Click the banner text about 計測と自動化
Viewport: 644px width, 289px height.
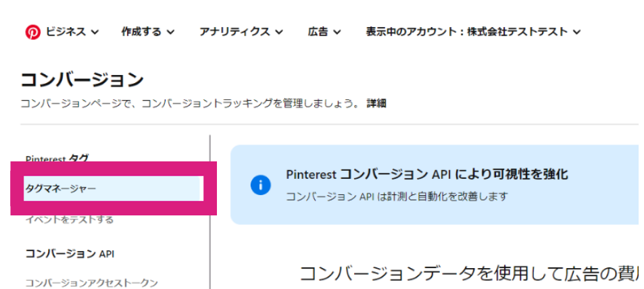397,196
